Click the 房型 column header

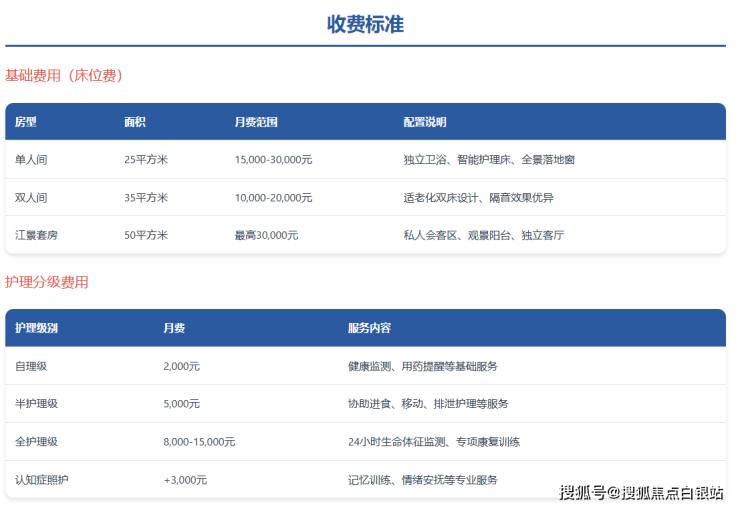tap(26, 122)
